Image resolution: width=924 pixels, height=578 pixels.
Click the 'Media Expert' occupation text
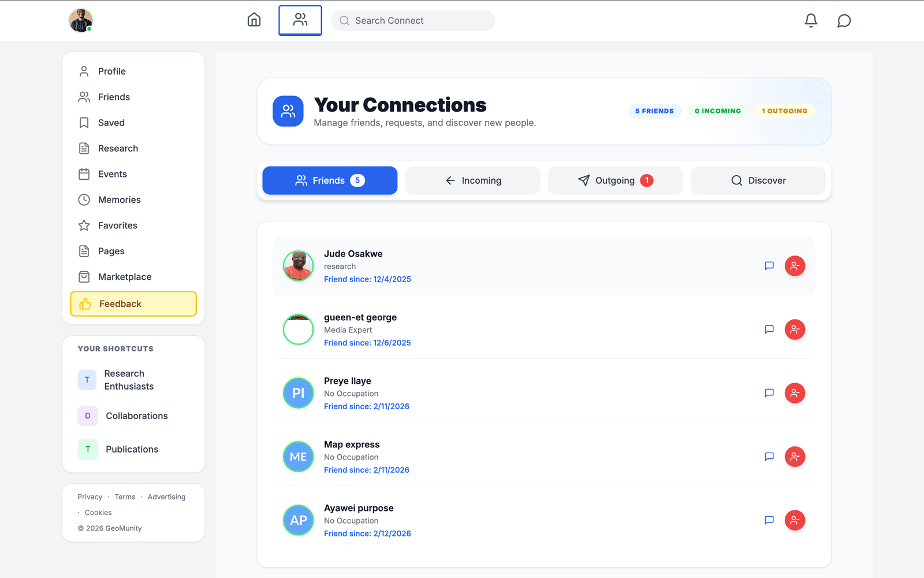348,330
